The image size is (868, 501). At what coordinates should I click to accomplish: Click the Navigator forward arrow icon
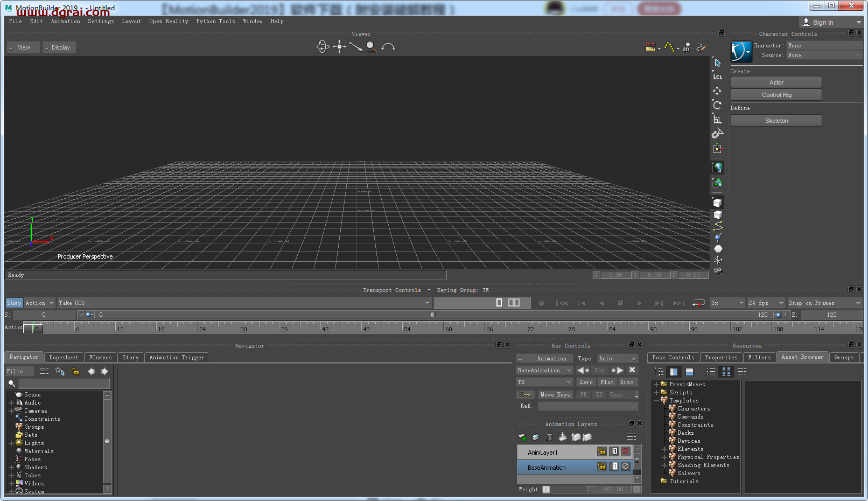pos(104,371)
